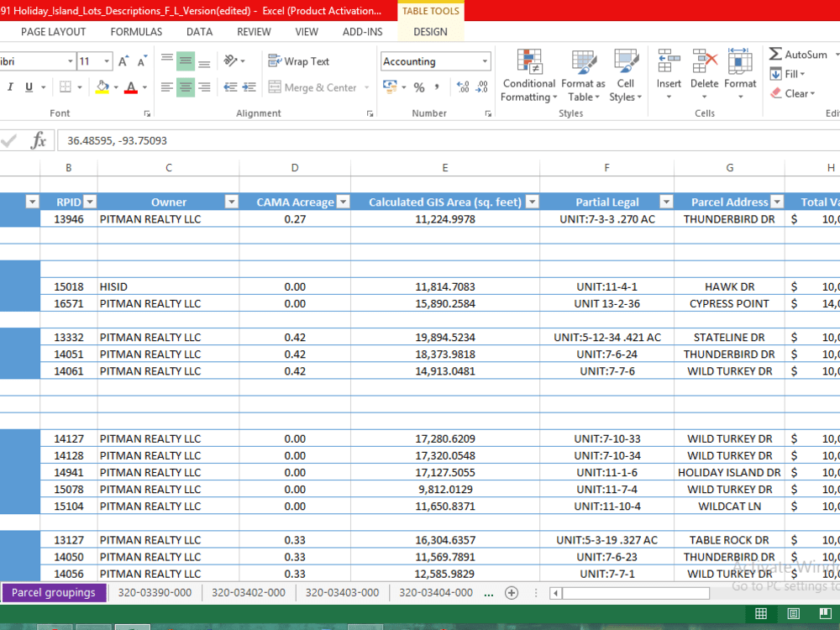
Task: Click AutoSum
Action: coord(798,54)
